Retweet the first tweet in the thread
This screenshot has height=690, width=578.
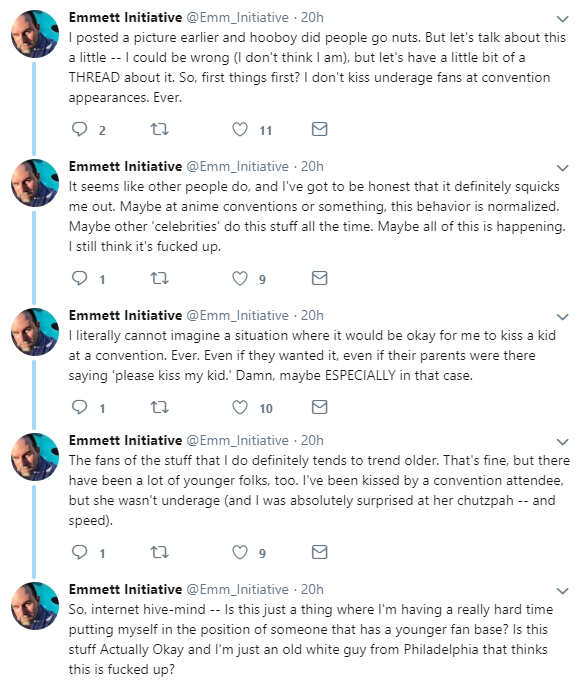coord(159,129)
